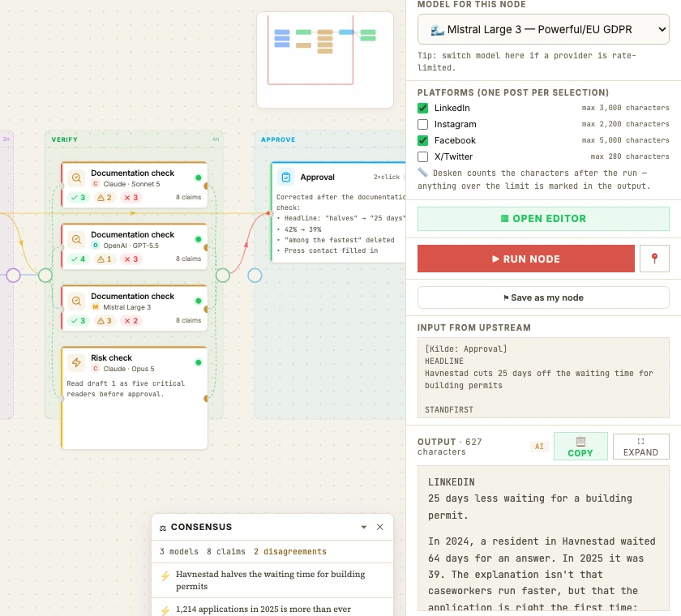
Task: Click the purple port circle on the left group edge
Action: (13, 276)
